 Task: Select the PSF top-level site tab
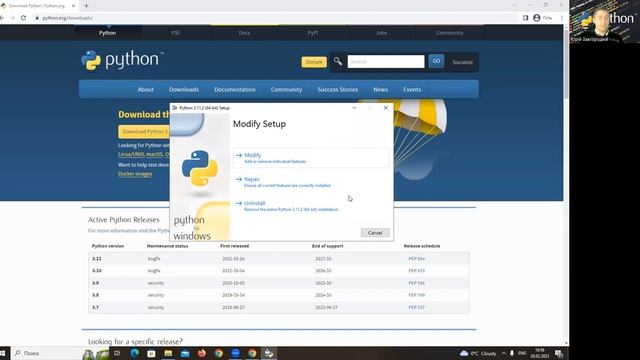(176, 33)
